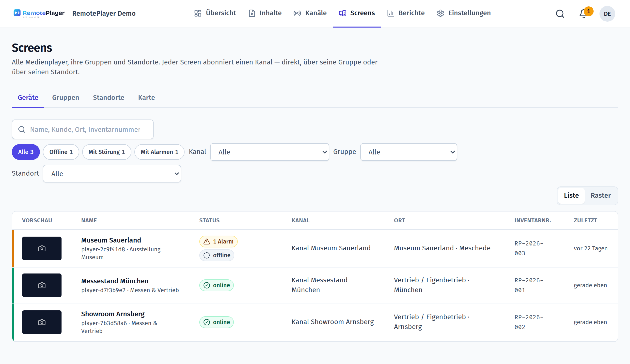The image size is (630, 364).
Task: Toggle the Mit Störung 1 filter
Action: (107, 152)
